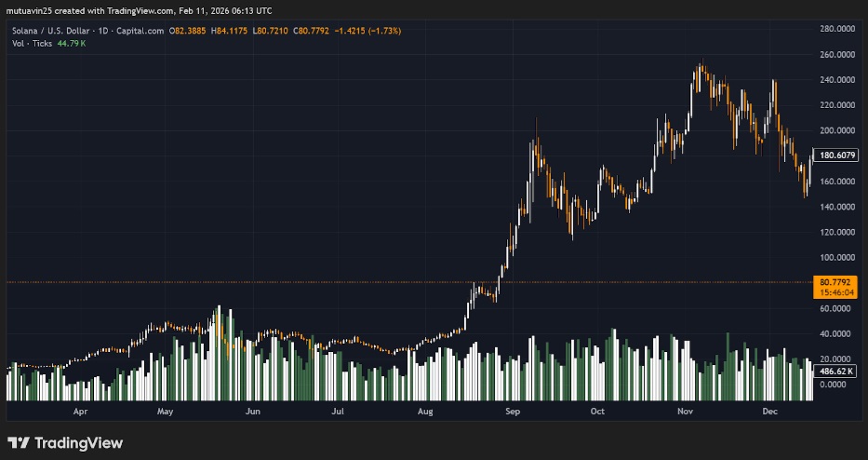
Task: Click the TradingView logo
Action: 65,443
